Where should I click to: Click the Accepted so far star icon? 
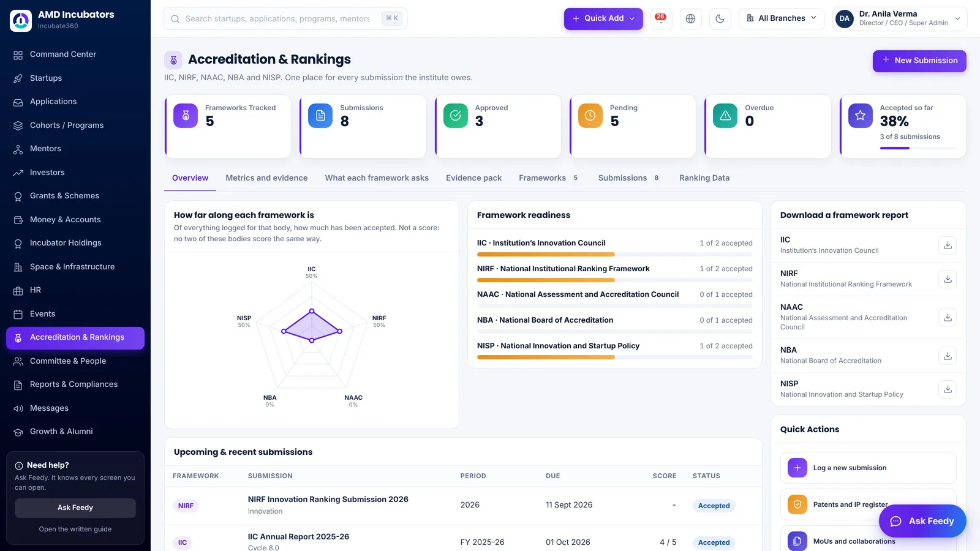click(861, 116)
